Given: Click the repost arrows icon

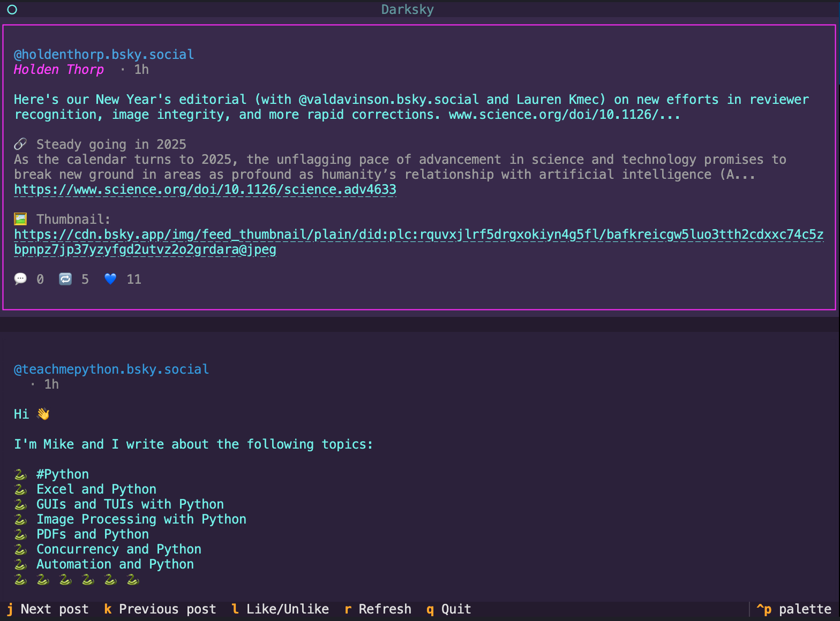Looking at the screenshot, I should coord(65,279).
